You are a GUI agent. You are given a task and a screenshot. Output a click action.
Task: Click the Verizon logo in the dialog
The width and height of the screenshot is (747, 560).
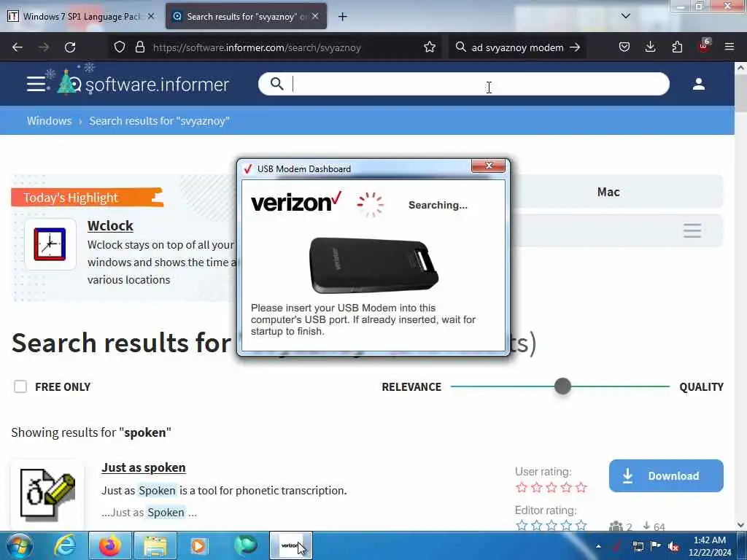pyautogui.click(x=296, y=202)
